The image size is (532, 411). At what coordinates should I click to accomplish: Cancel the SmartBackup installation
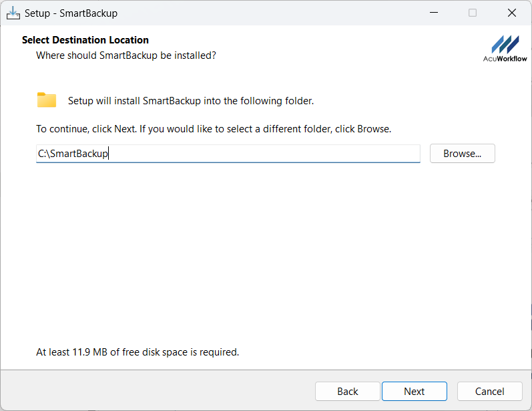(489, 392)
